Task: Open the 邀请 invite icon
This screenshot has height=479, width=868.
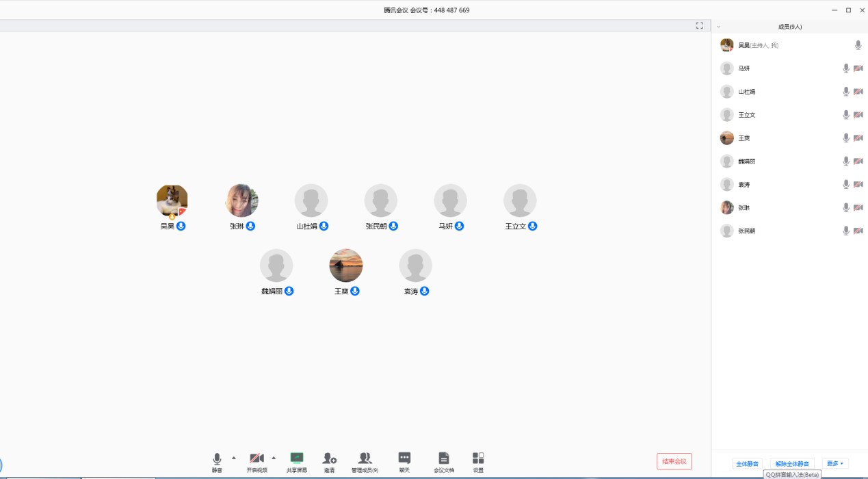Action: coord(329,459)
